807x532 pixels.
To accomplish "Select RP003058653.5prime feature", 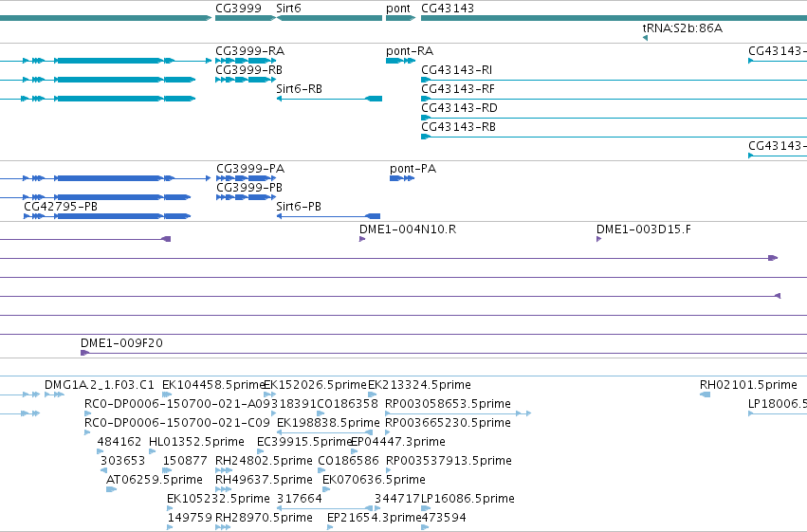I will click(457, 413).
